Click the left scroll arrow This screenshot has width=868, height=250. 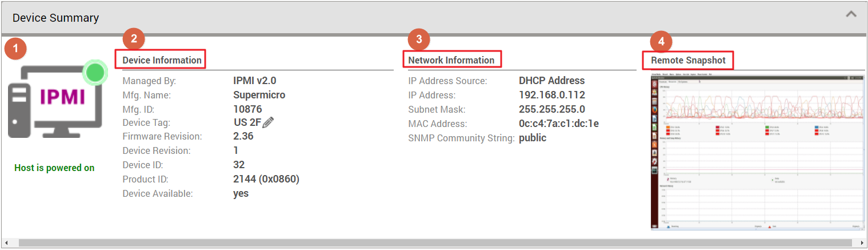6,243
